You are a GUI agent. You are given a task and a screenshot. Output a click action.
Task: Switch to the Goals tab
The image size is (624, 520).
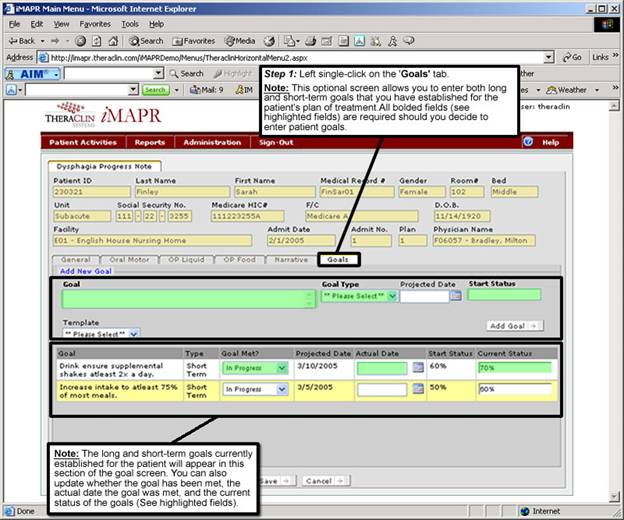tap(338, 259)
